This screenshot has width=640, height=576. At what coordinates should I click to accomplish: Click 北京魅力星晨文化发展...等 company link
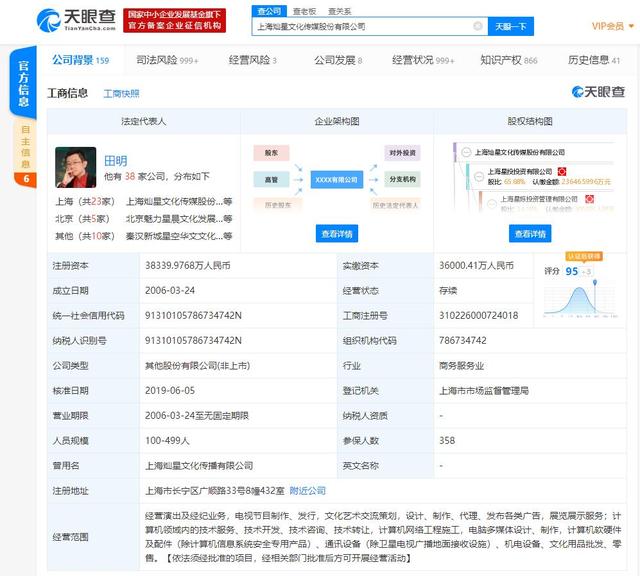179,219
